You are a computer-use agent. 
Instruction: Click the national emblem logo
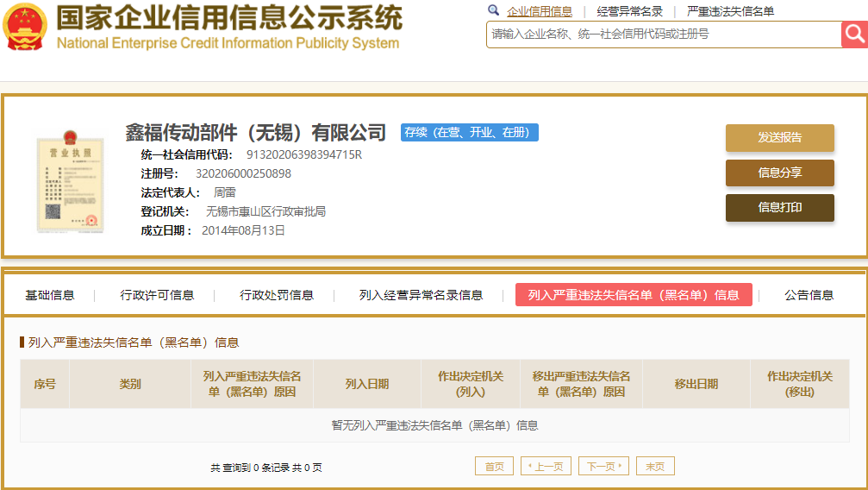pyautogui.click(x=25, y=27)
